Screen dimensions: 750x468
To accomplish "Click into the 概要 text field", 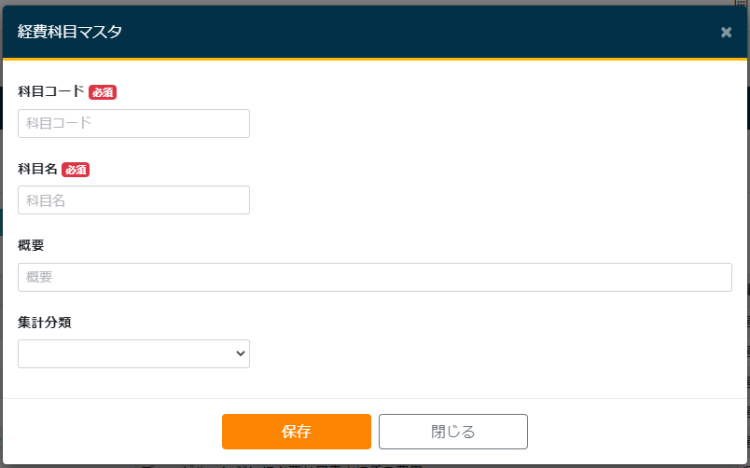I will click(375, 277).
